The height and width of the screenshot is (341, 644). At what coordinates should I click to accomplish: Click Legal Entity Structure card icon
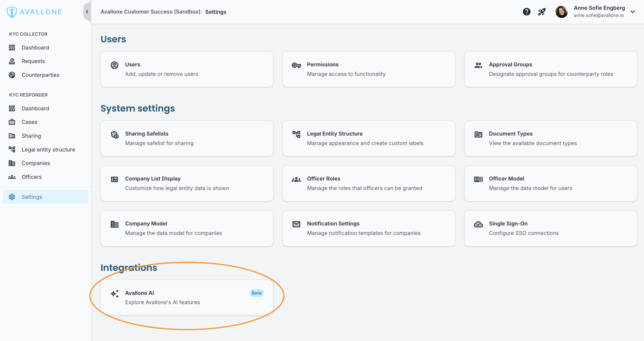pos(296,134)
